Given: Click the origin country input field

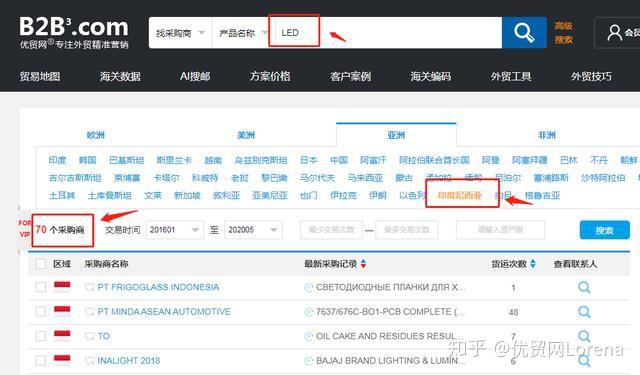Looking at the screenshot, I should point(500,230).
